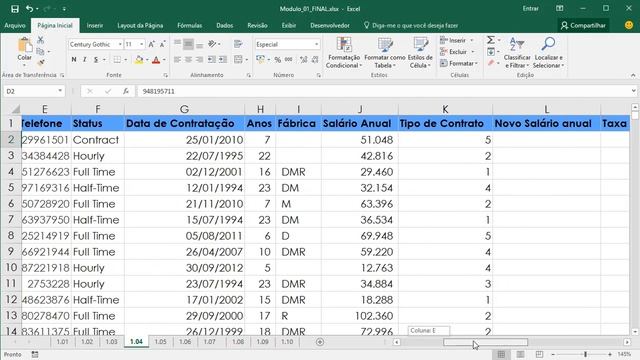Switch to Page Layout view icon
The height and width of the screenshot is (360, 640).
pos(520,355)
